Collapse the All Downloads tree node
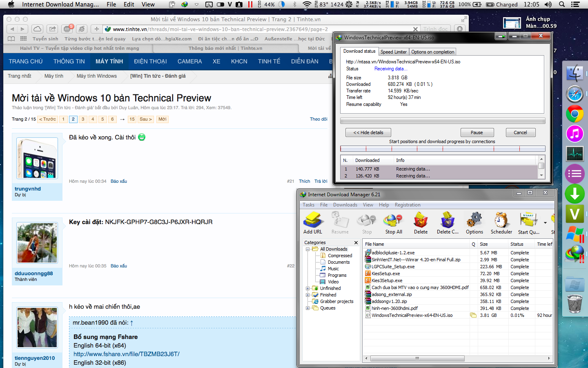This screenshot has height=368, width=588. coord(307,249)
